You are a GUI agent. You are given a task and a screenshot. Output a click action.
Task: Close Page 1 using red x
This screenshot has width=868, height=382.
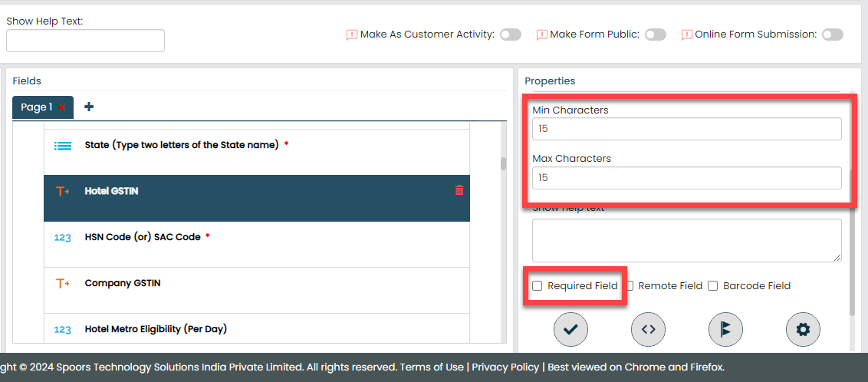tap(62, 107)
